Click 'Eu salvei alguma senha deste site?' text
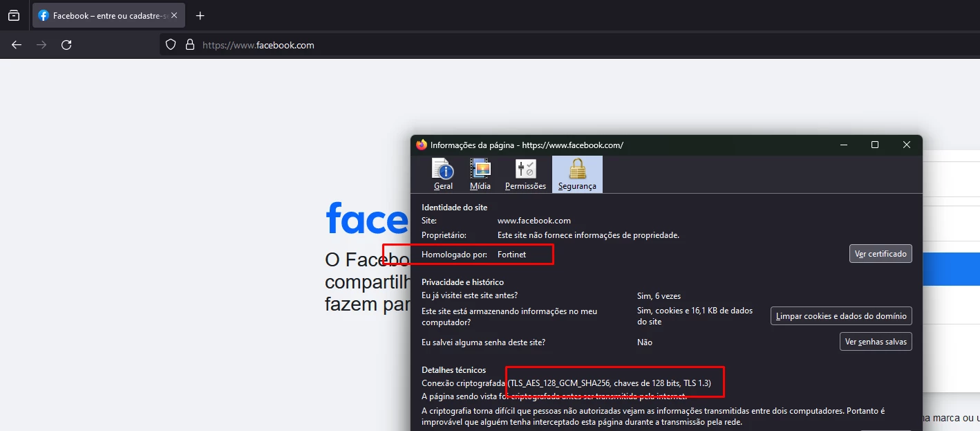The width and height of the screenshot is (980, 431). coord(484,342)
